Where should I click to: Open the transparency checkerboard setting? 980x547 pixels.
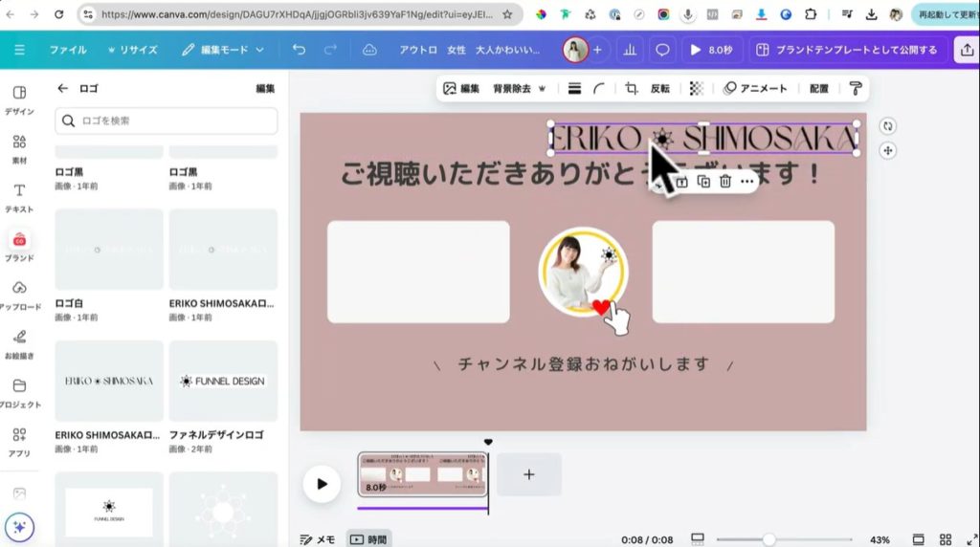pyautogui.click(x=697, y=88)
